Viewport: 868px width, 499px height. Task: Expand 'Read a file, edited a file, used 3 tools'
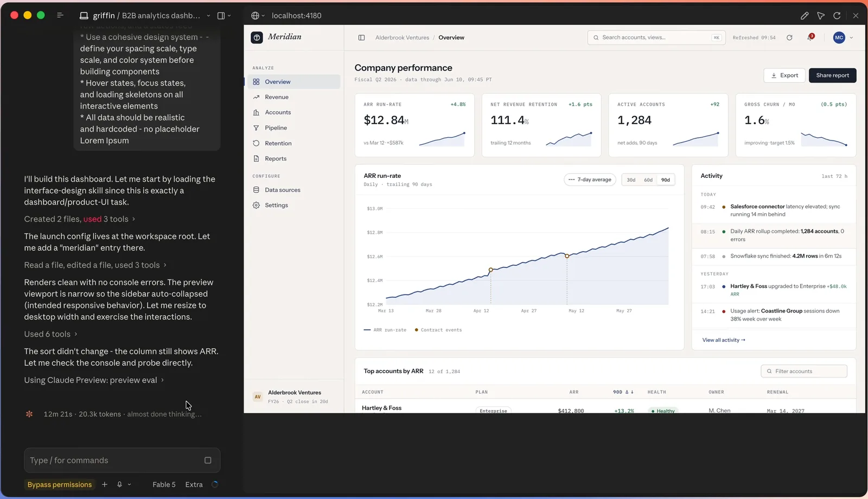pyautogui.click(x=95, y=265)
